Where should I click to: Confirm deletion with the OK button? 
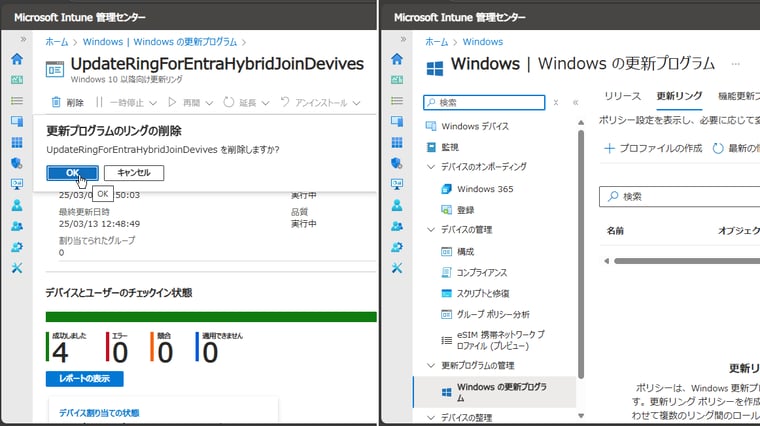click(72, 173)
